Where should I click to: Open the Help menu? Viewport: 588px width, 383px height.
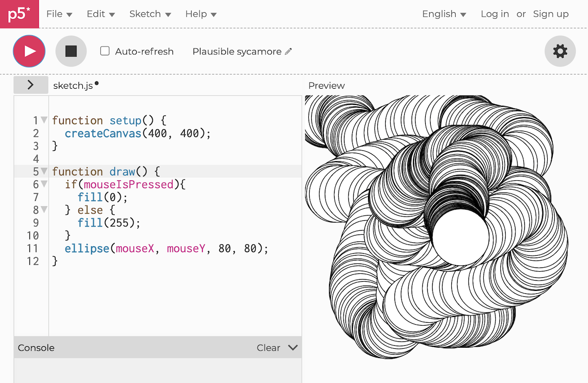(x=200, y=14)
